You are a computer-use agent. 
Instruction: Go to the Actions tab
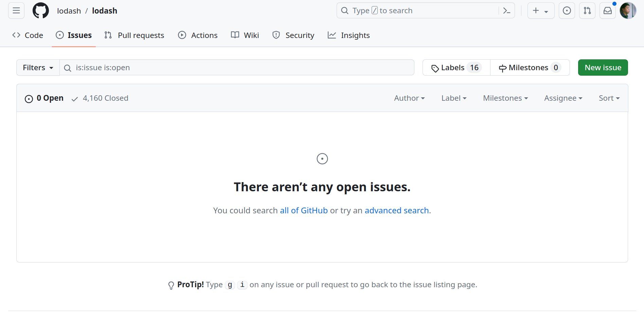198,35
